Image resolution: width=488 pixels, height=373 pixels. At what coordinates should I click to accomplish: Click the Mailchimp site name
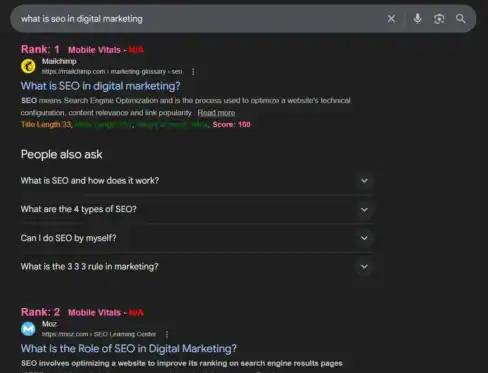[59, 61]
